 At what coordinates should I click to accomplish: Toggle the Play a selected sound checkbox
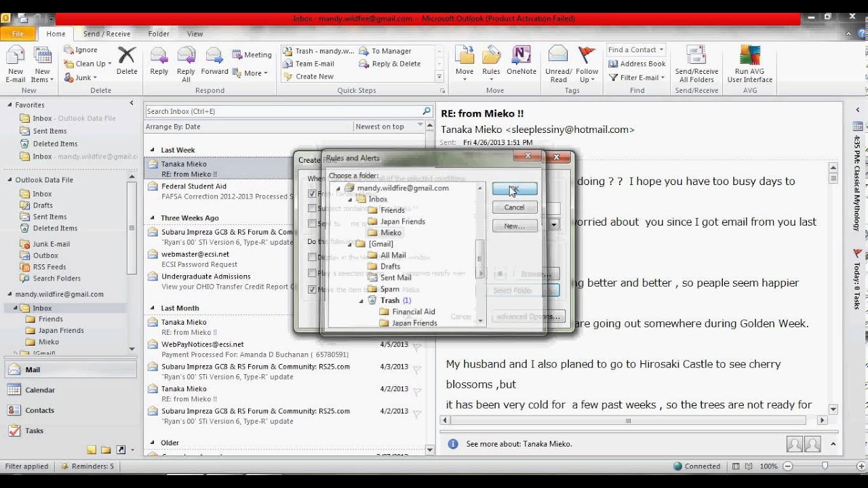tap(312, 273)
